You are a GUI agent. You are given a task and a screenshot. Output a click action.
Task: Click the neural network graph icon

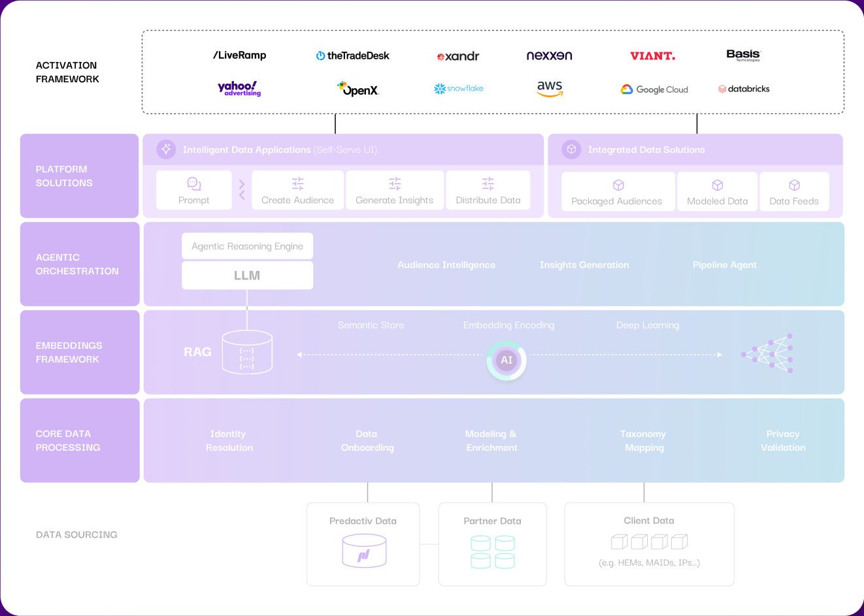(x=767, y=353)
